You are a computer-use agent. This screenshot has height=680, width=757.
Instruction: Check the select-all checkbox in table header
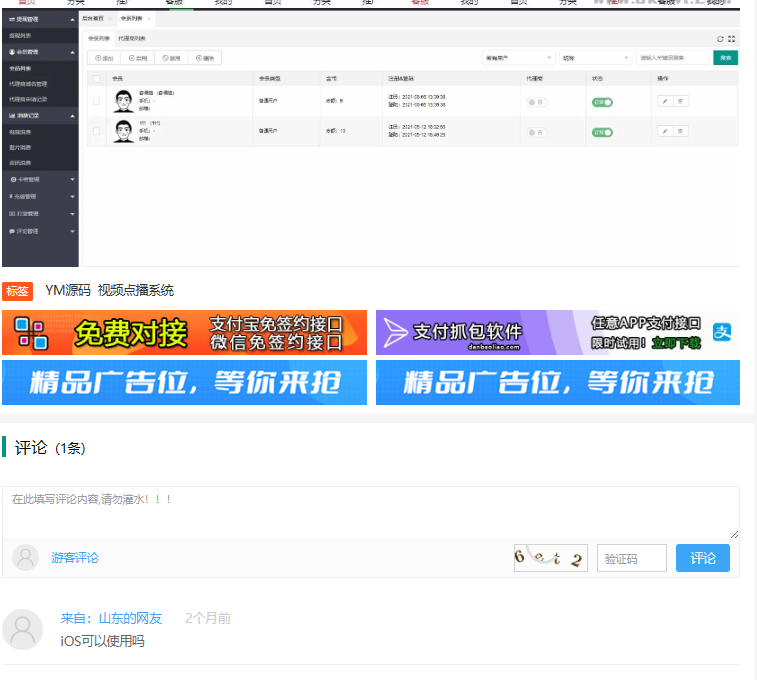click(x=97, y=78)
